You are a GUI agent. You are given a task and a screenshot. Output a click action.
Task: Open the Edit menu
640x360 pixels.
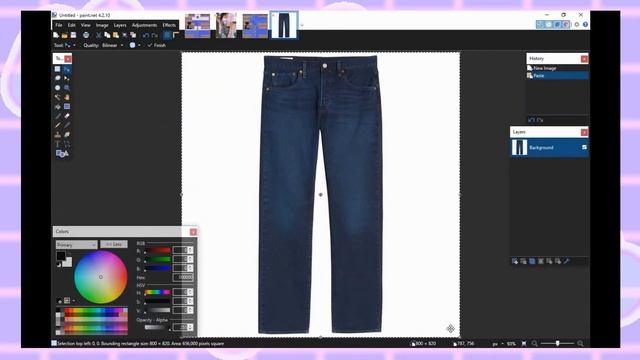click(71, 25)
